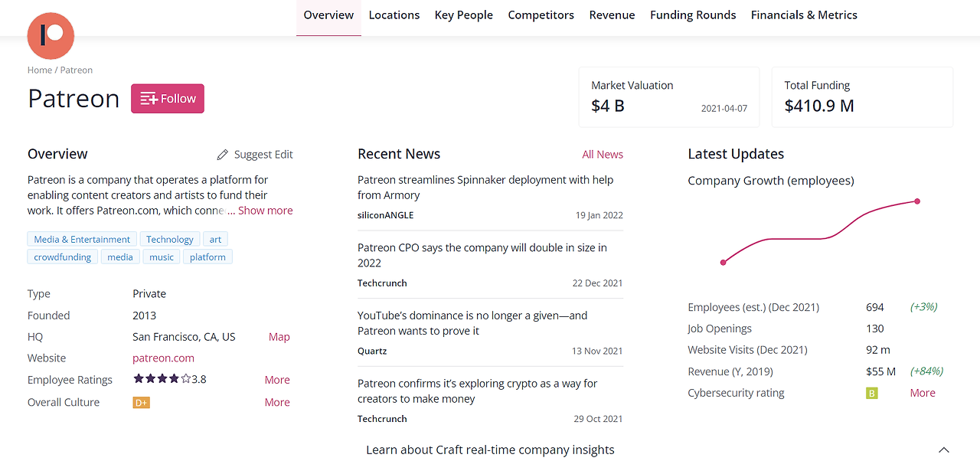
Task: Go to Financials & Metrics tab
Action: click(x=804, y=15)
